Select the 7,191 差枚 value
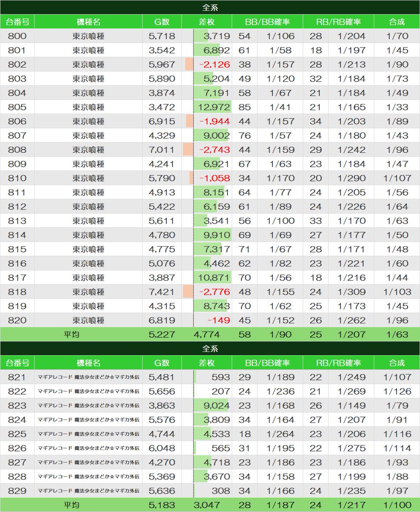 tap(217, 93)
